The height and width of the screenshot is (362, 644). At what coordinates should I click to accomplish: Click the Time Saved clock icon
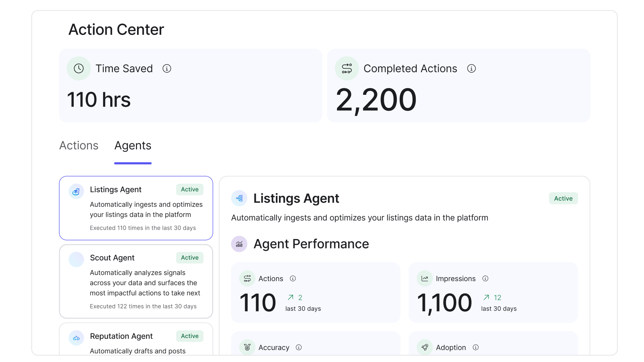[79, 68]
